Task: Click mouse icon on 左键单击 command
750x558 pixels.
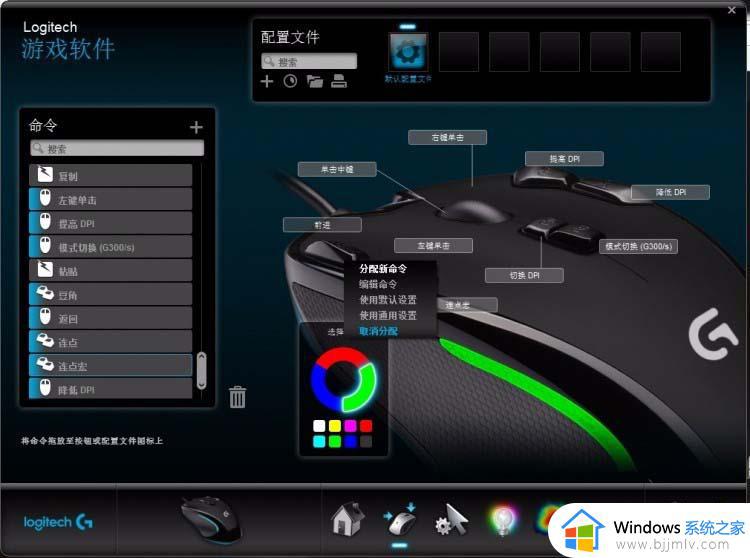Action: coord(45,198)
